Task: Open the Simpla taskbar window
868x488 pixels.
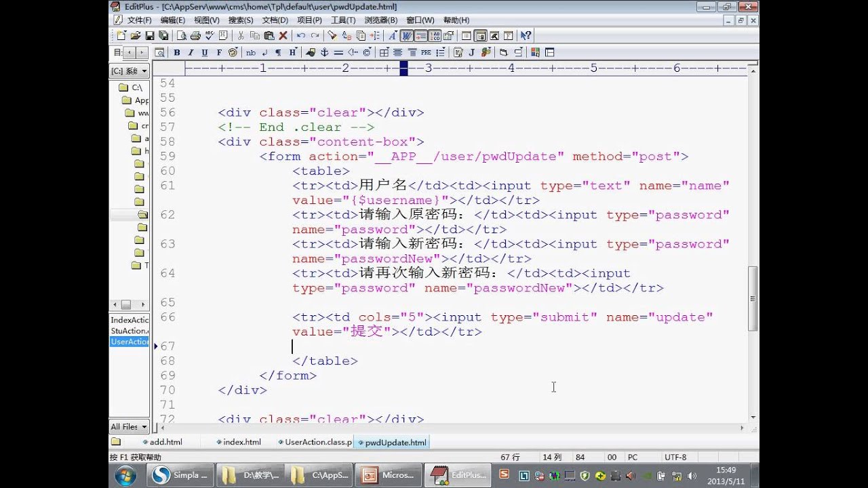Action: click(182, 475)
